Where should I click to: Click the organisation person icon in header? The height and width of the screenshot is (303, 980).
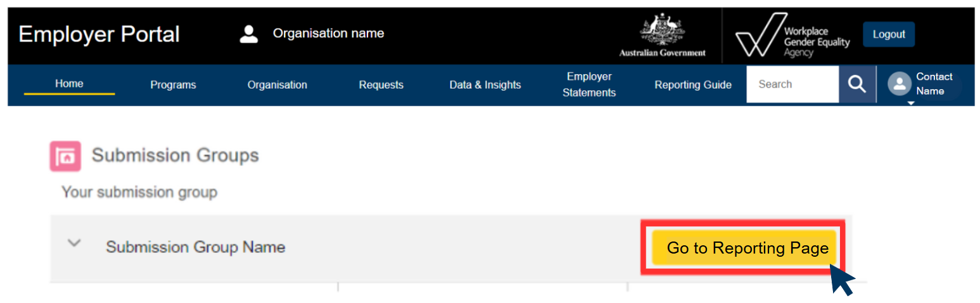[x=249, y=34]
